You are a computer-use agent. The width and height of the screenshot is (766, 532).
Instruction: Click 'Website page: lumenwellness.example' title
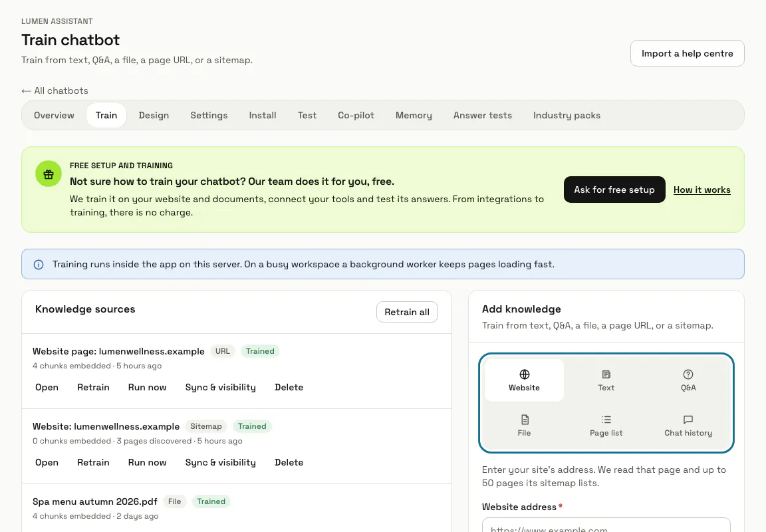[x=119, y=351]
